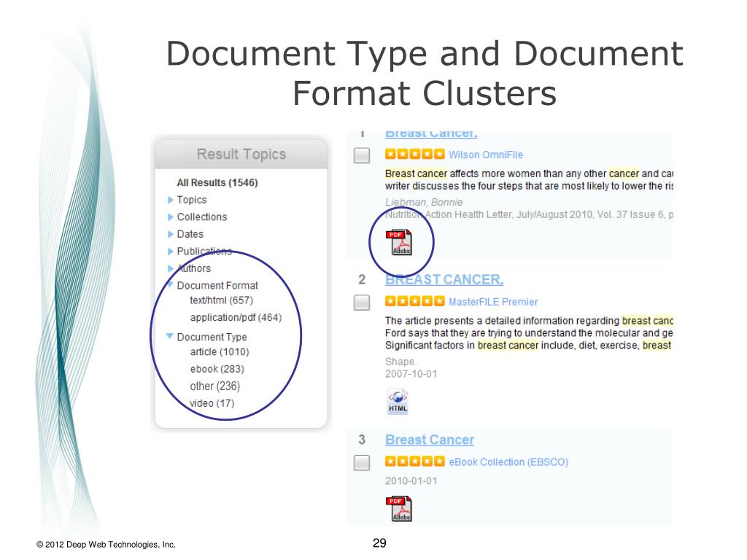Select the Dates cluster label
747x560 pixels.
[190, 234]
